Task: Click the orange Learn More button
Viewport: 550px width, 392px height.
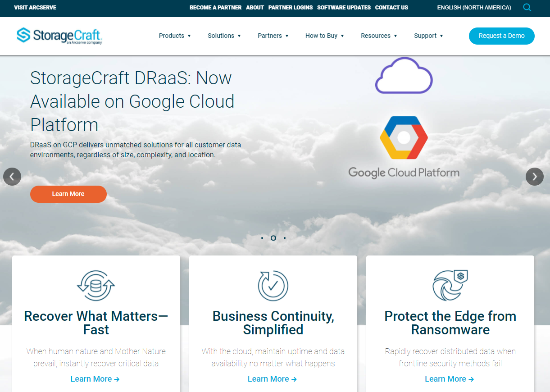Action: coord(68,194)
